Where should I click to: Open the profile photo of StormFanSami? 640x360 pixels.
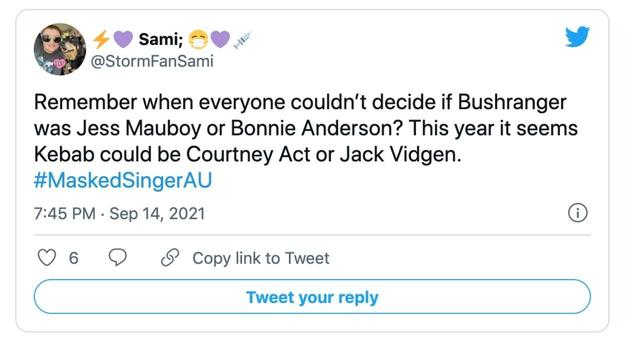pos(60,49)
